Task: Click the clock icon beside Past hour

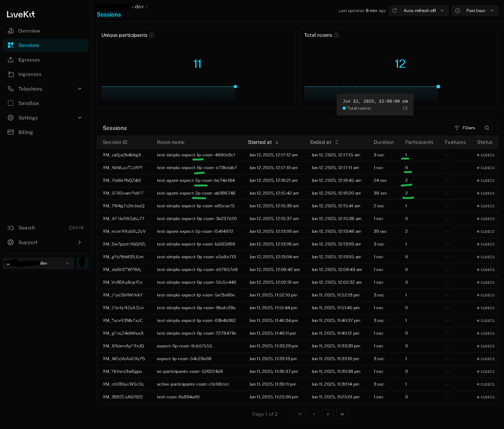Action: [458, 11]
